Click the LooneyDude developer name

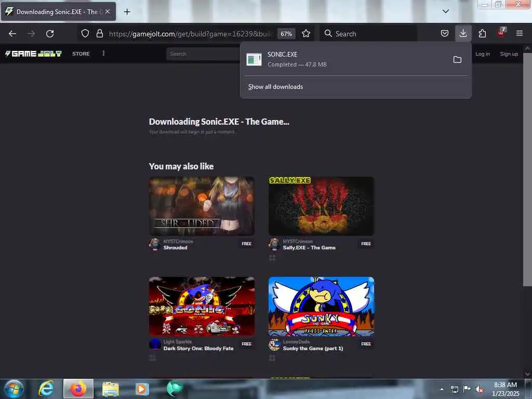(x=296, y=342)
